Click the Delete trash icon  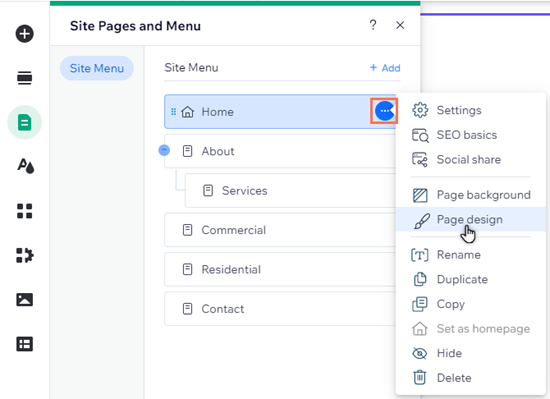420,378
